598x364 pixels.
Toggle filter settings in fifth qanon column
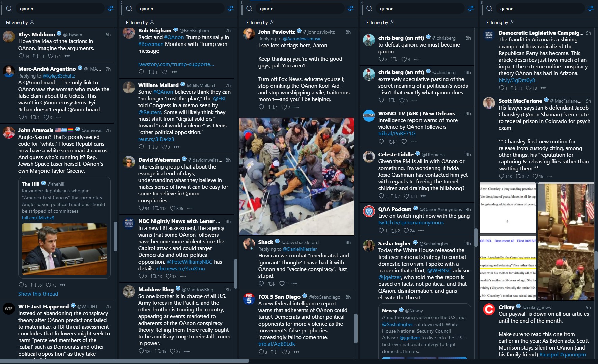pyautogui.click(x=591, y=9)
